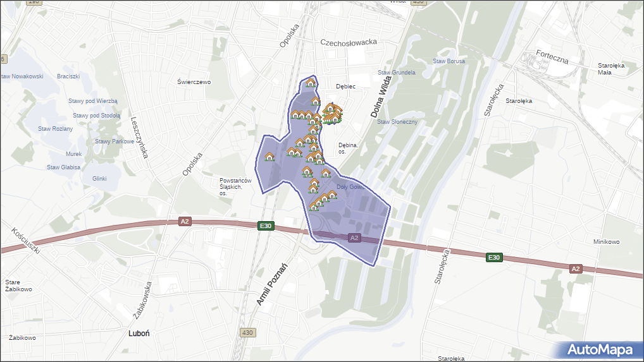Click the Stare Żabikowo label

18,286
